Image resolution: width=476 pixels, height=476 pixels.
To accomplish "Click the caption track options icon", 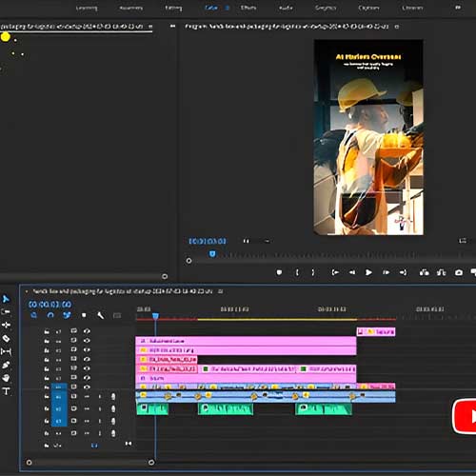I will click(117, 315).
